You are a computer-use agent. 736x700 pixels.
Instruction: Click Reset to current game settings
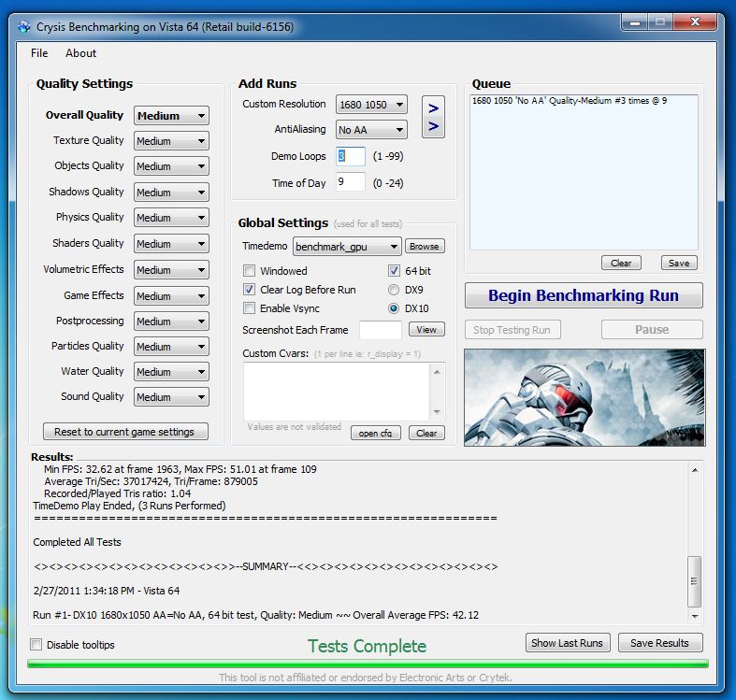[125, 432]
